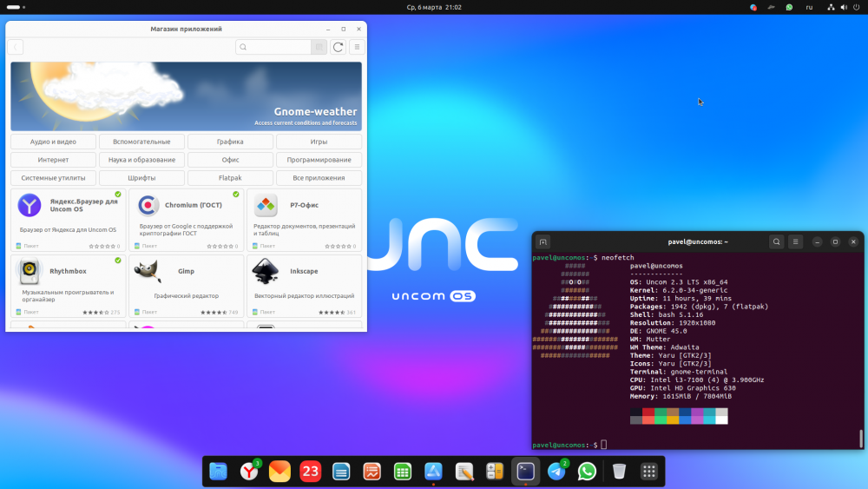Click the Rhythmbox app icon

30,271
